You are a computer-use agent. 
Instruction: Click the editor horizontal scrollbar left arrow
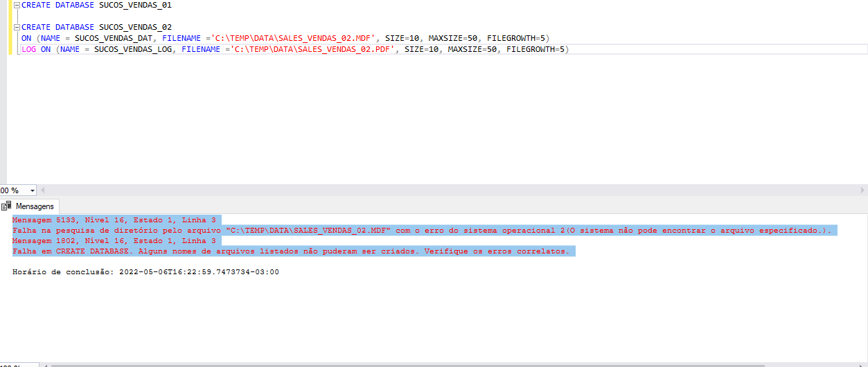pyautogui.click(x=42, y=190)
